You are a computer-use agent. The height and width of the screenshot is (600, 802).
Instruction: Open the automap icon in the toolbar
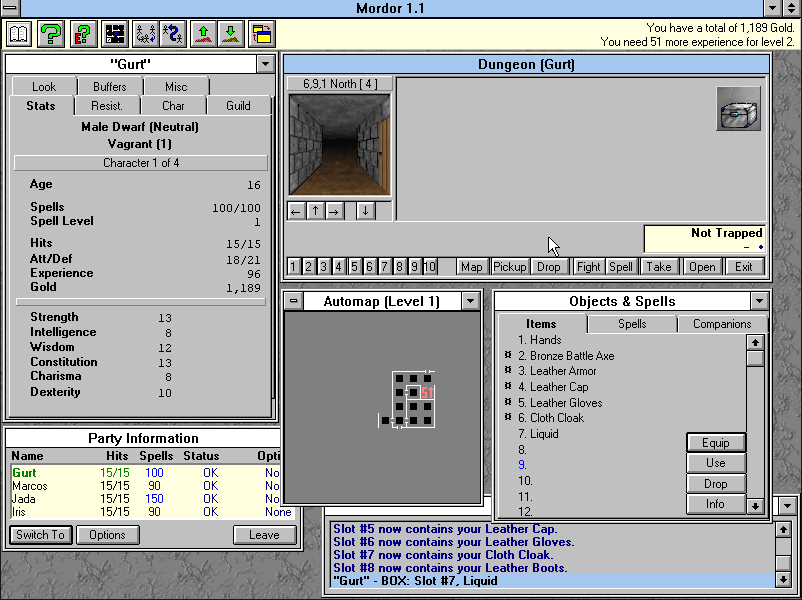[115, 33]
